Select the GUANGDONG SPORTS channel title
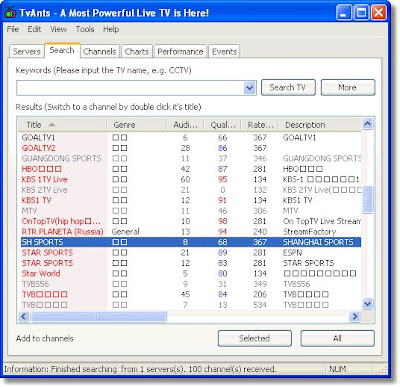 61,158
